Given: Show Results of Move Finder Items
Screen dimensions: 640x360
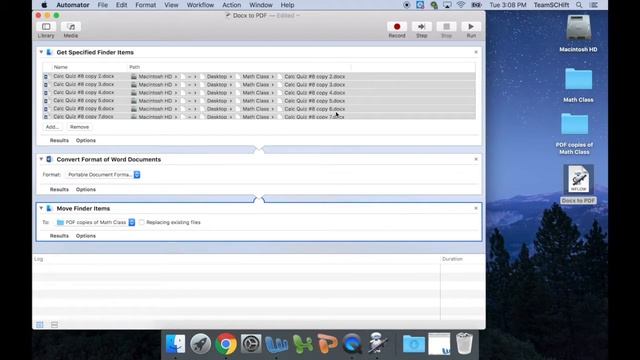Looking at the screenshot, I should (x=59, y=236).
